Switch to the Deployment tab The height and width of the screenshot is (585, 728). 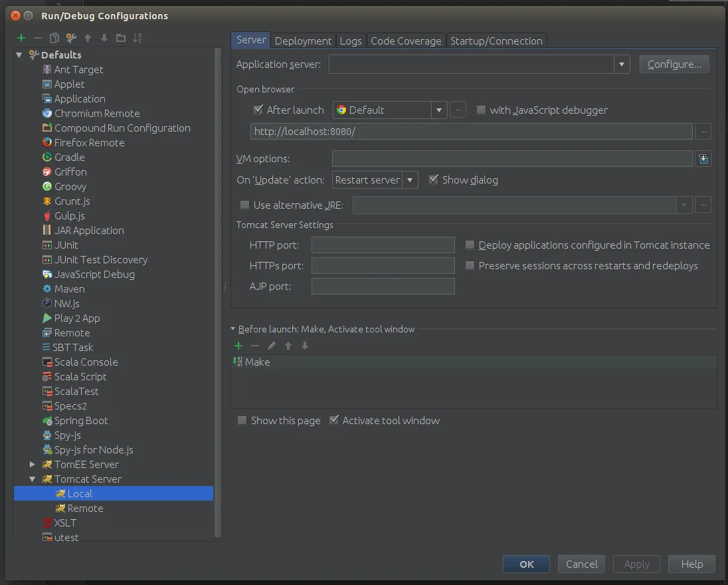303,41
